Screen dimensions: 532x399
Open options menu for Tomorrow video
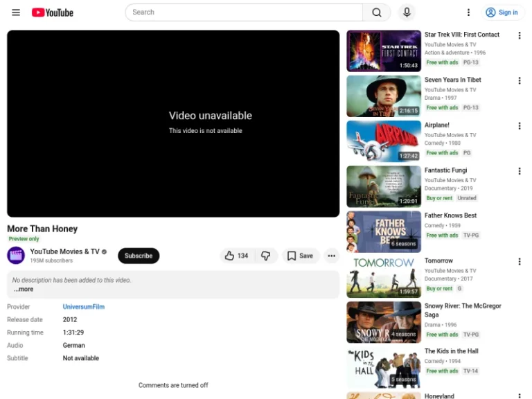click(519, 262)
